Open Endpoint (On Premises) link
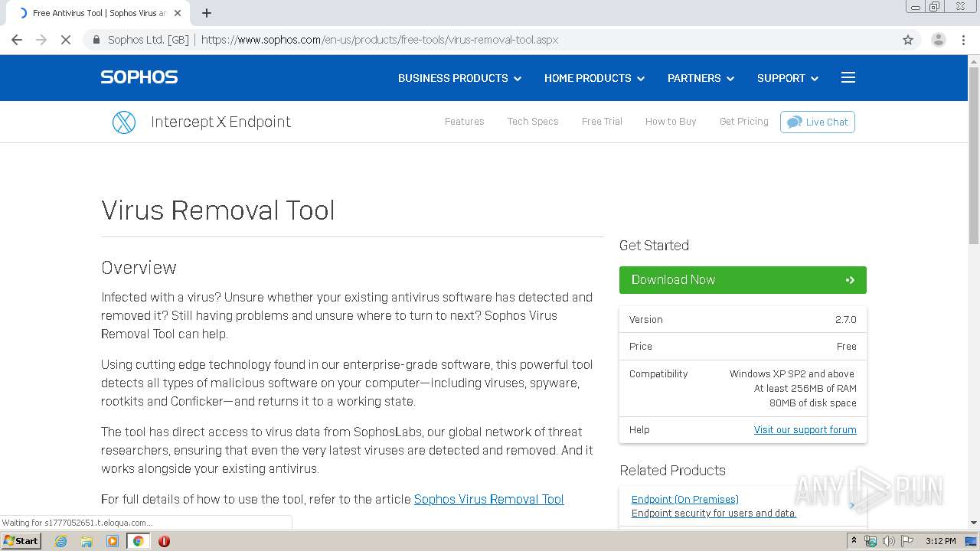Viewport: 980px width, 551px height. coord(685,499)
